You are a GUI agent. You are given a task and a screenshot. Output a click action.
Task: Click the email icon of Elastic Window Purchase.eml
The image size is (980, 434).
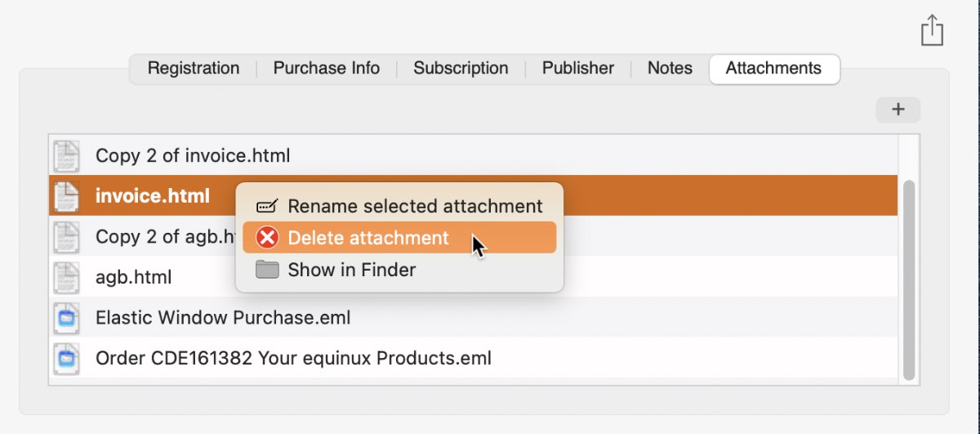click(x=66, y=317)
